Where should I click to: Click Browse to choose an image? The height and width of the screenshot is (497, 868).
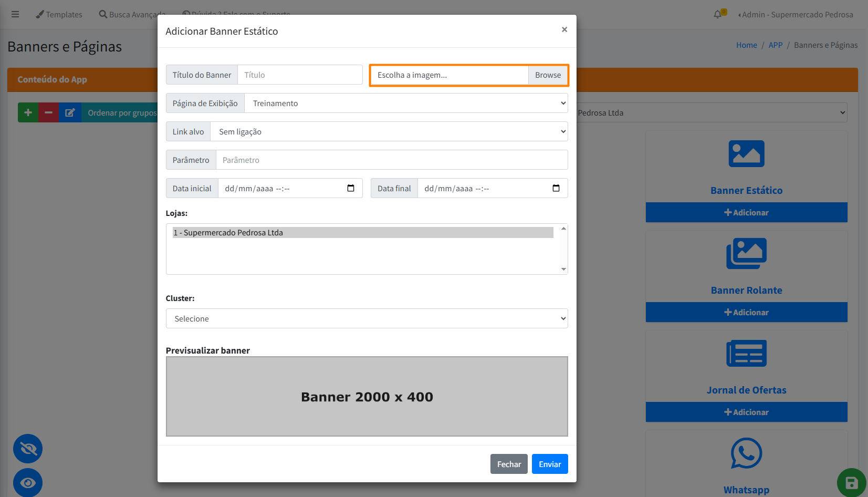(x=548, y=75)
